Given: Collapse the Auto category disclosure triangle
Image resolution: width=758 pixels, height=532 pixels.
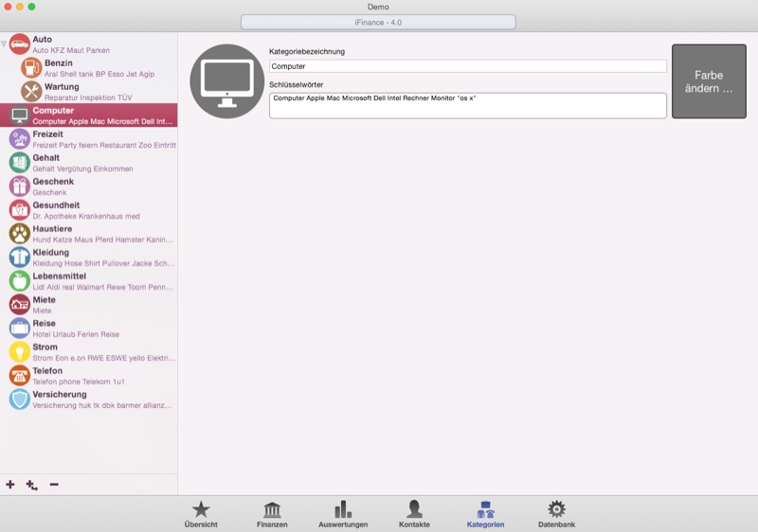Looking at the screenshot, I should [4, 44].
